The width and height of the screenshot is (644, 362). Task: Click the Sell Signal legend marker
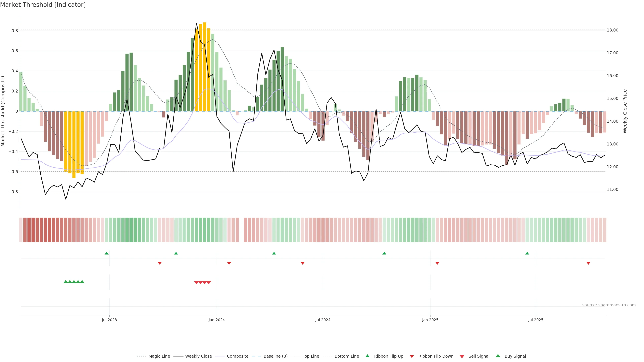coord(462,356)
